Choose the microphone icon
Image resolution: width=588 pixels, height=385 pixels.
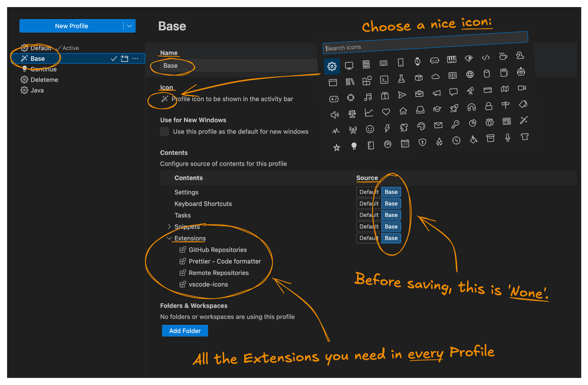[508, 137]
